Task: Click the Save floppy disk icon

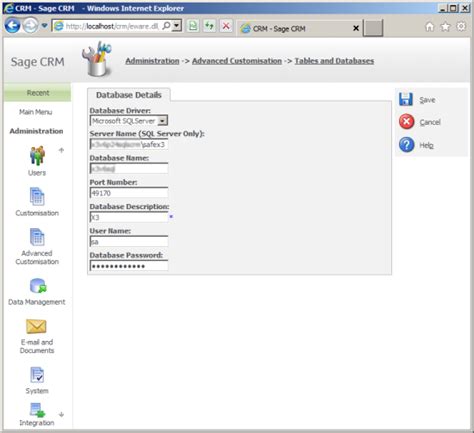Action: click(406, 99)
